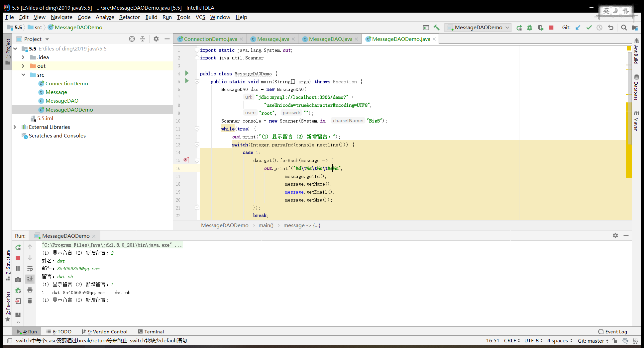Viewport: 644px width, 348px height.
Task: Open 4 spaces indent settings
Action: coord(560,341)
